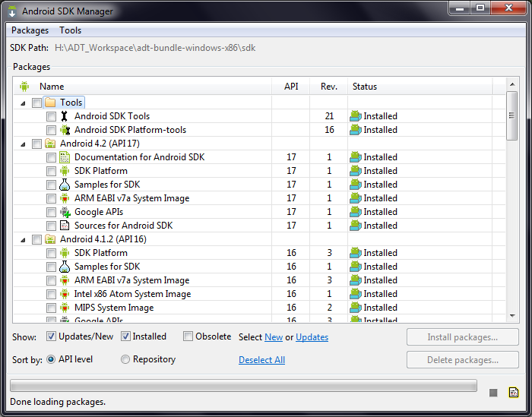This screenshot has width=532, height=417.
Task: Click the API 17 ARM EABI v7a system image icon
Action: point(65,198)
